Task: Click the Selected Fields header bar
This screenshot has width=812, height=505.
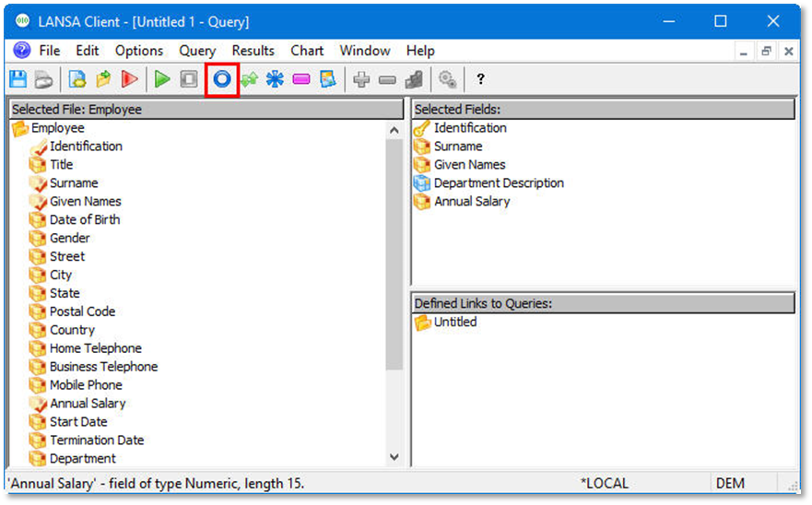Action: tap(604, 110)
